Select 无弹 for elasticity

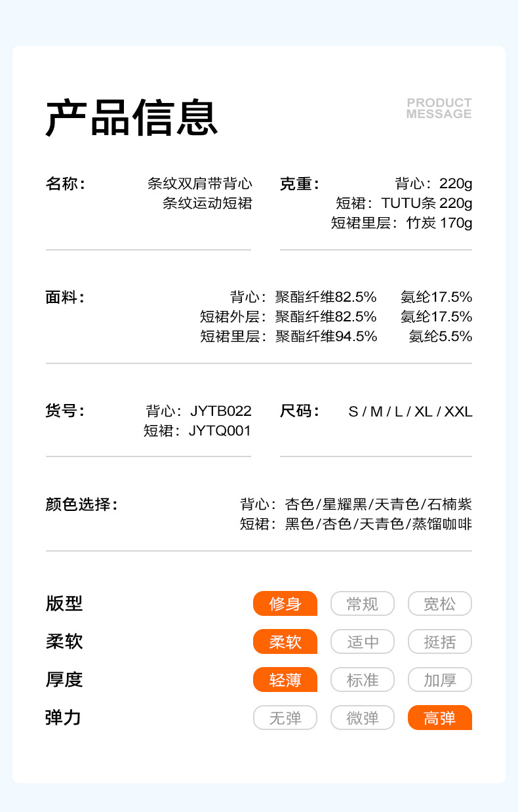coord(285,718)
